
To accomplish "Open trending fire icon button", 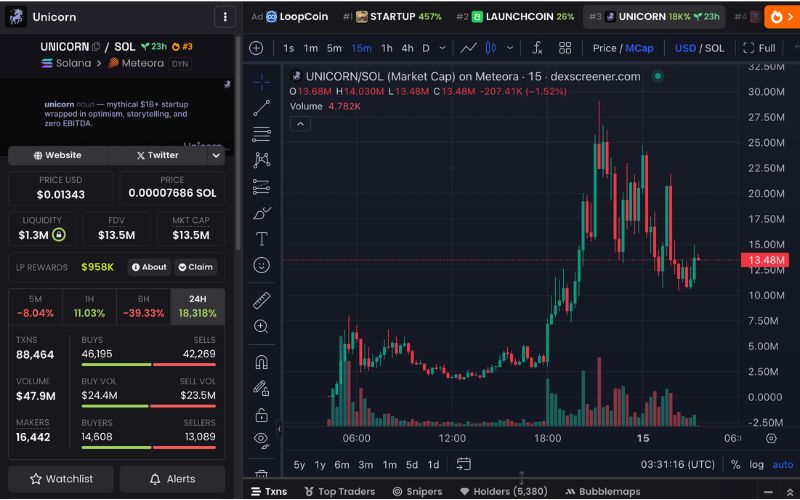I will pyautogui.click(x=782, y=17).
